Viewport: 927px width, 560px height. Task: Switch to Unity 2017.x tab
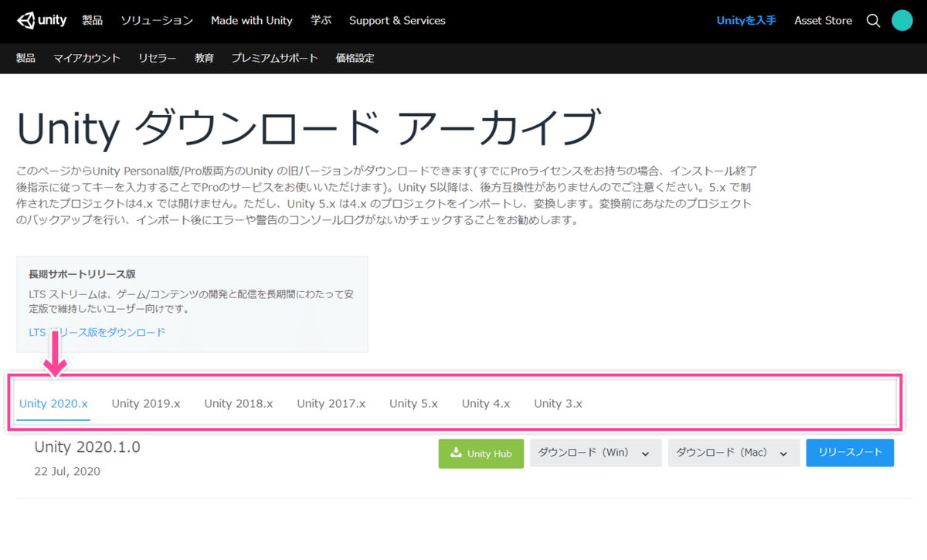pos(331,403)
